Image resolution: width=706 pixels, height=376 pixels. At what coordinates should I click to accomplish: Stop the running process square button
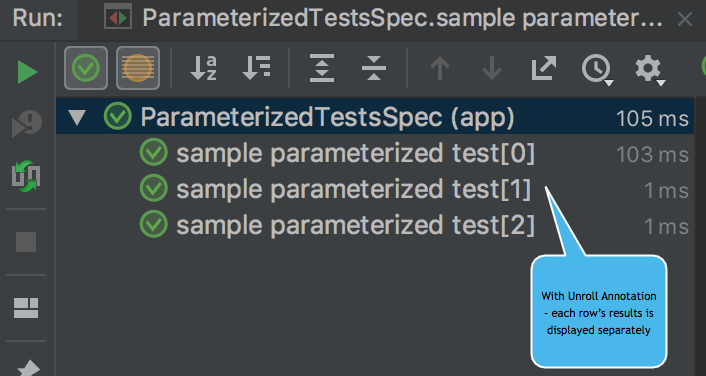[x=26, y=242]
